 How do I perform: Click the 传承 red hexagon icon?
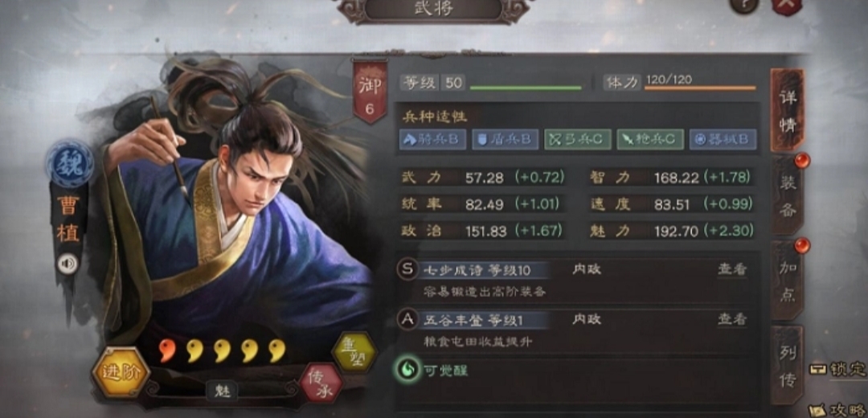321,383
